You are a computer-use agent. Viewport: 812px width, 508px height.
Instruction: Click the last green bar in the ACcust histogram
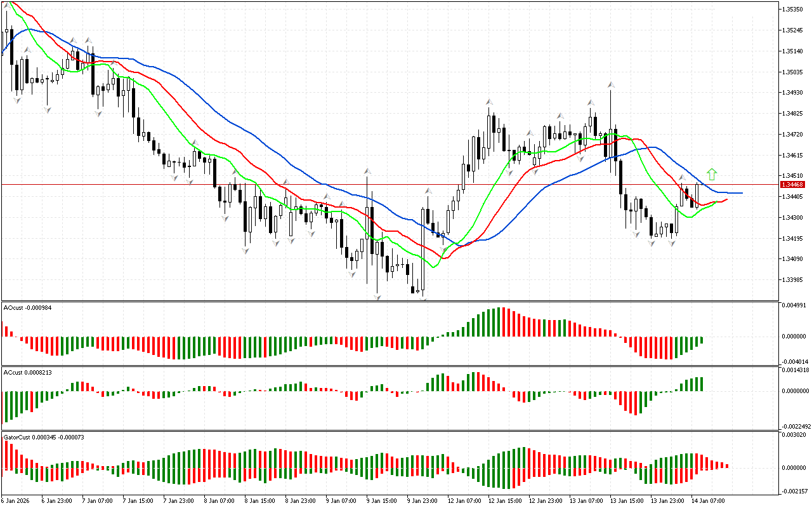702,384
